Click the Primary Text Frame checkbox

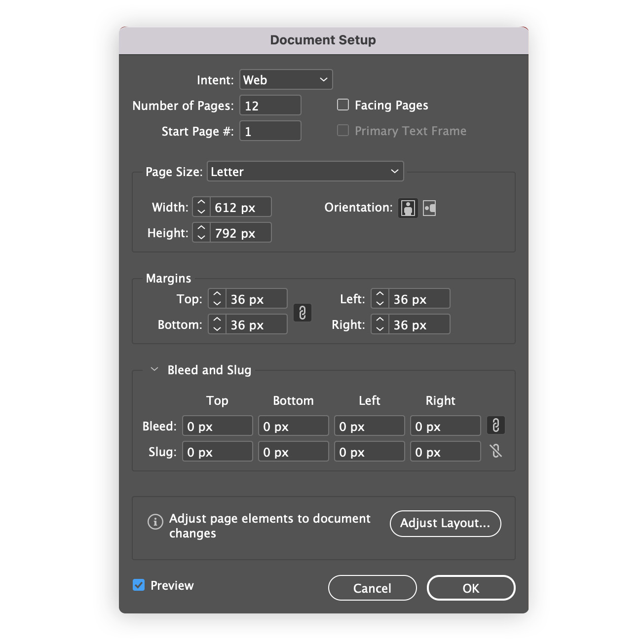click(343, 130)
